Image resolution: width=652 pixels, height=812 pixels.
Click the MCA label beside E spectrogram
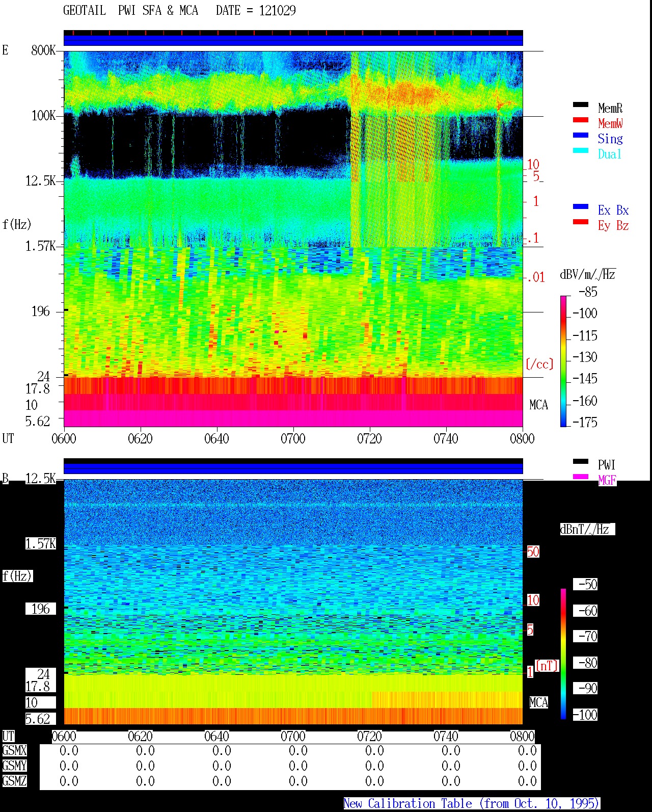(x=538, y=405)
